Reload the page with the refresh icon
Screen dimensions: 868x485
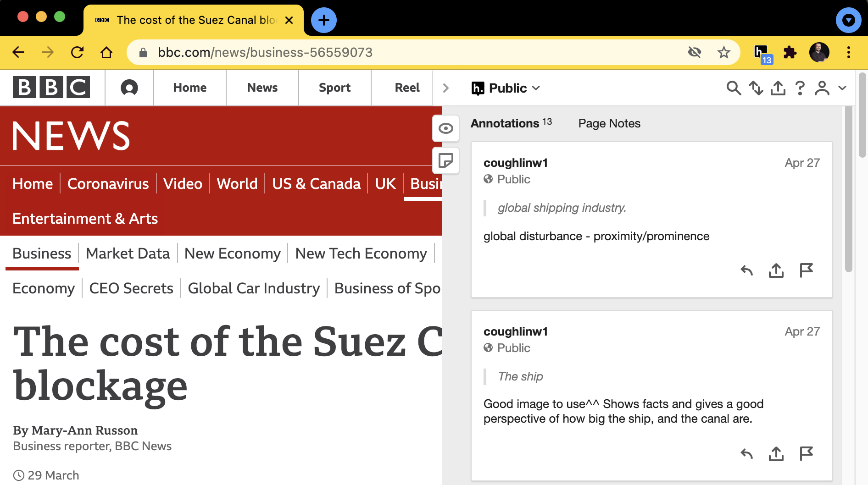[77, 52]
